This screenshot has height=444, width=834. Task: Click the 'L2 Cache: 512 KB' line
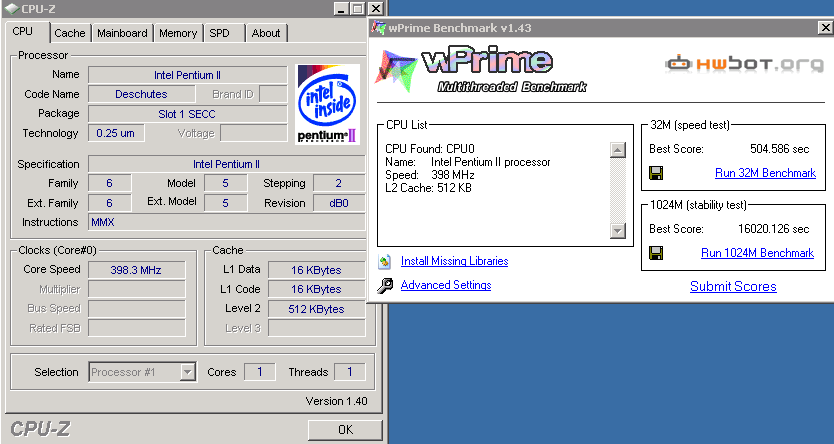[x=428, y=188]
